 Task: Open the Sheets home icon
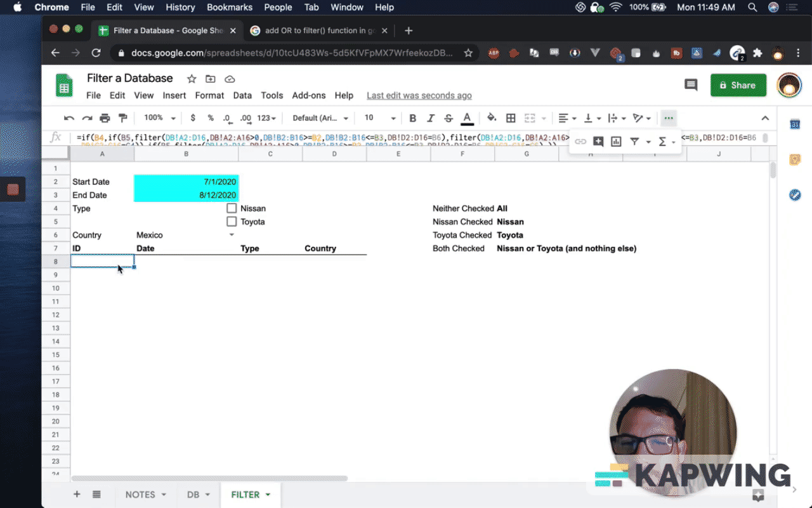64,85
